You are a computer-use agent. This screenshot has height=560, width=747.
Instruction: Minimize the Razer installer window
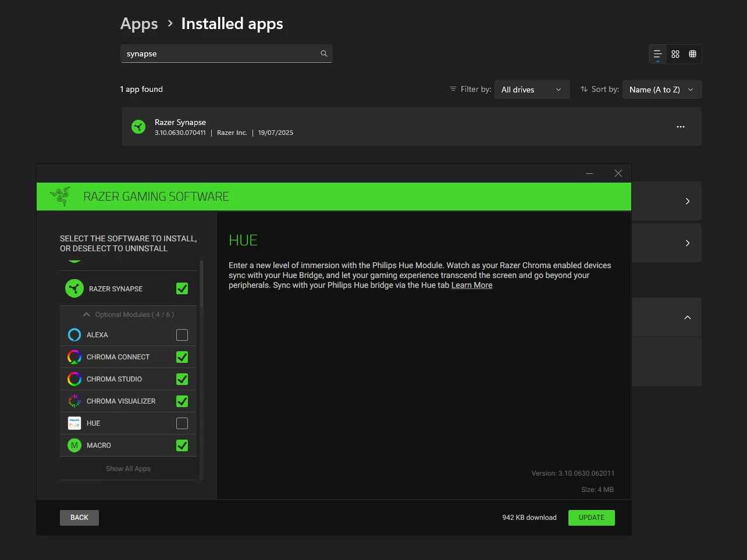(589, 173)
